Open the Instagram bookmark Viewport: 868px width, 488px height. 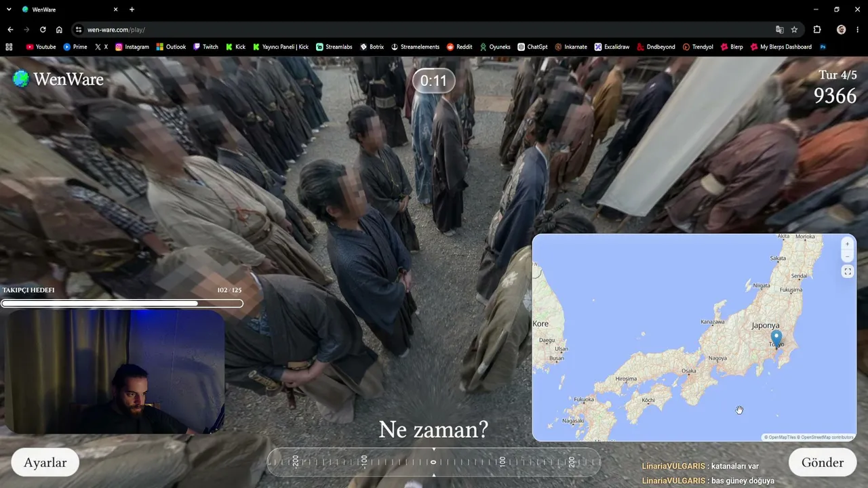[132, 47]
